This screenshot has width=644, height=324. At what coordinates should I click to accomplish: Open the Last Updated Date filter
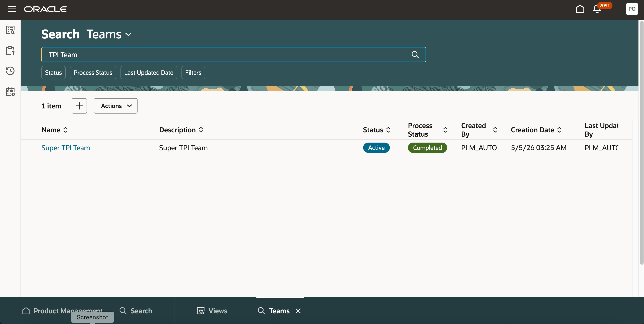pyautogui.click(x=149, y=73)
